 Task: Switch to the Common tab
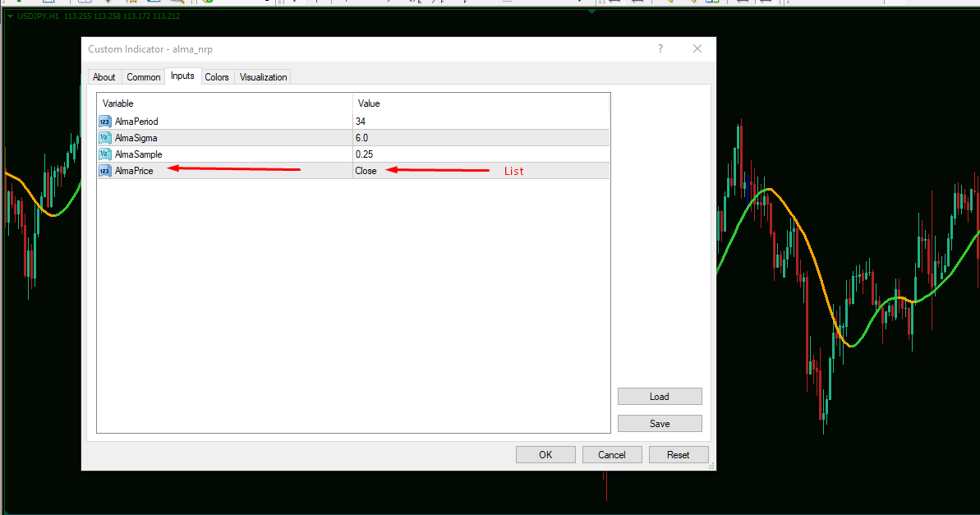point(143,77)
